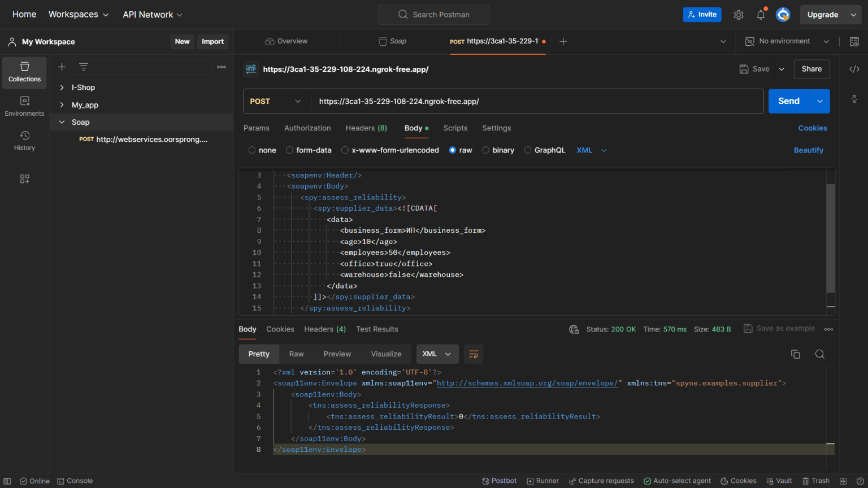
Task: Open Environments in the left sidebar
Action: tap(24, 106)
